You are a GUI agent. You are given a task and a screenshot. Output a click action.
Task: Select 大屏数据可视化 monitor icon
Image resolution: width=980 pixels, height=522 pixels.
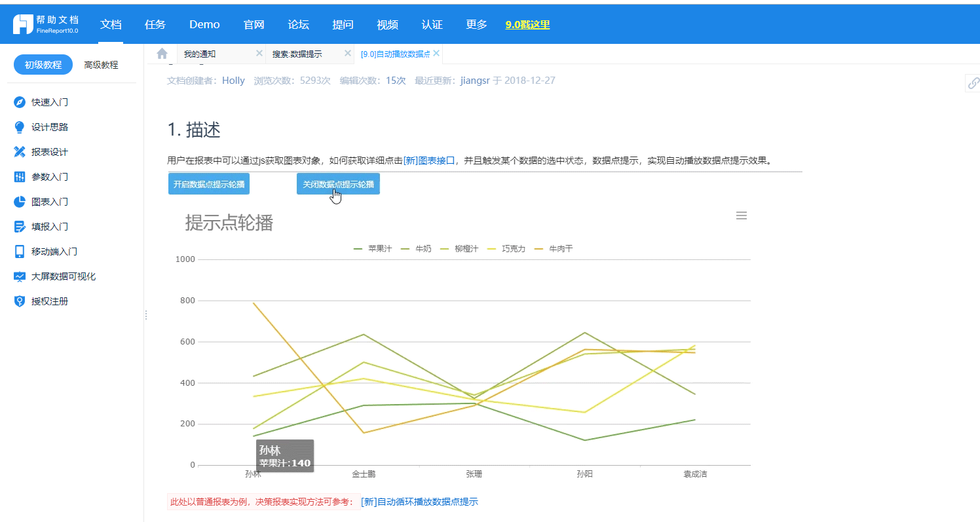(x=20, y=276)
